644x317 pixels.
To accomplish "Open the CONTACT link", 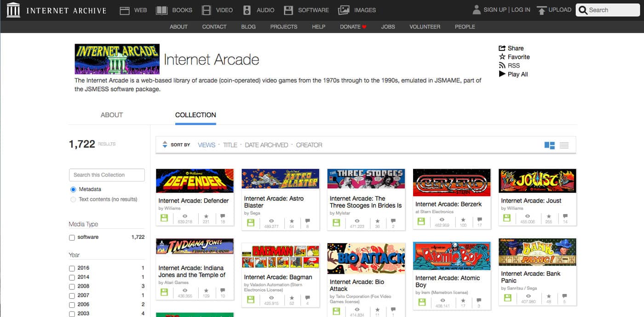I will [214, 27].
